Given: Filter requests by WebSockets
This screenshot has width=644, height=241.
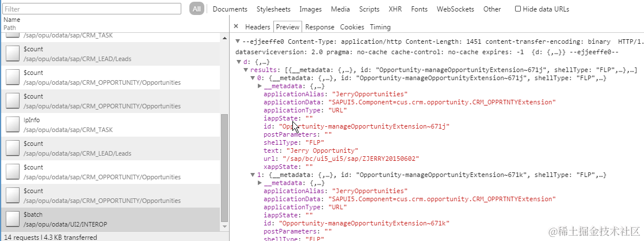Looking at the screenshot, I should tap(455, 9).
